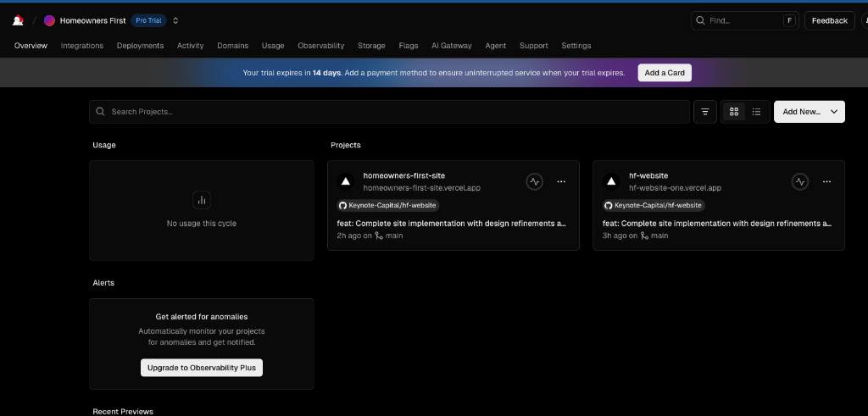The width and height of the screenshot is (868, 416).
Task: Click the hf-website project triangle logo
Action: [611, 181]
